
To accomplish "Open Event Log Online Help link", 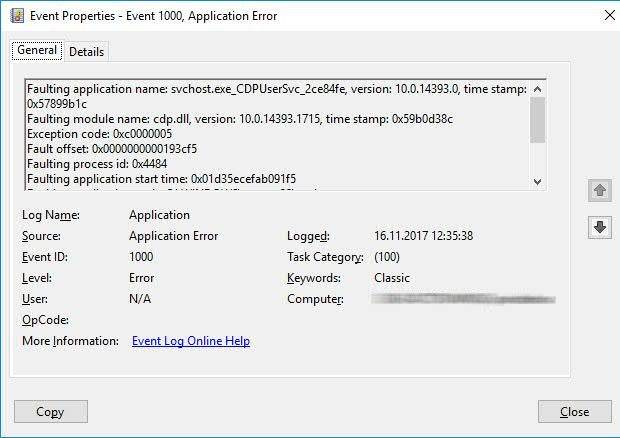I will coord(191,341).
